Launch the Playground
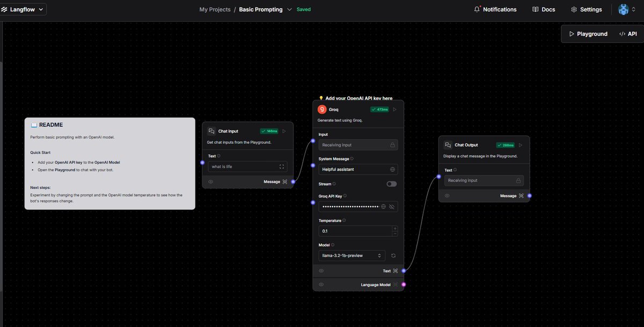 (x=588, y=34)
